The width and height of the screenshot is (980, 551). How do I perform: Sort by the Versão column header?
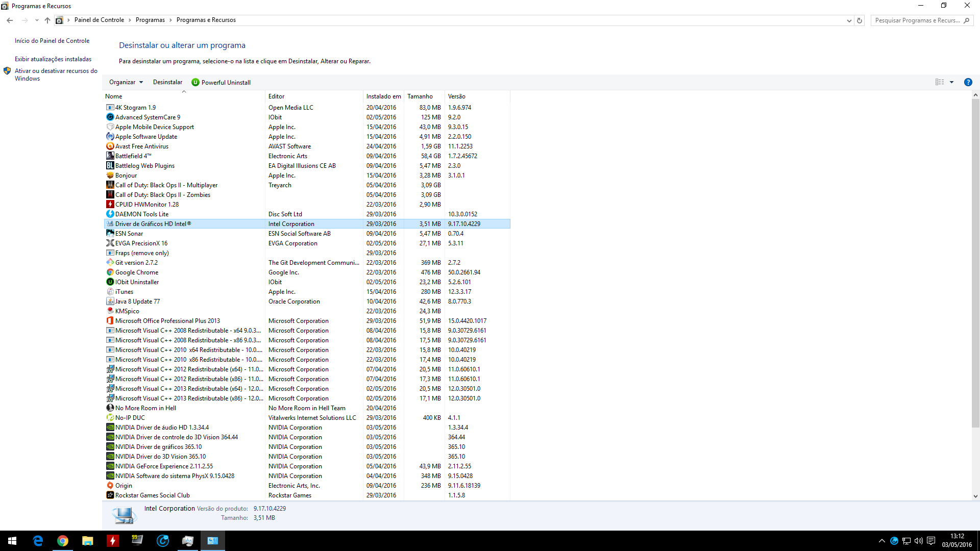click(477, 96)
